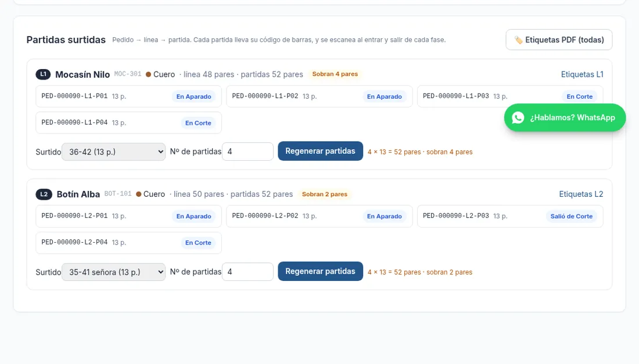The image size is (639, 364).
Task: Regenerate partidas for Botín Alba
Action: [x=320, y=271]
